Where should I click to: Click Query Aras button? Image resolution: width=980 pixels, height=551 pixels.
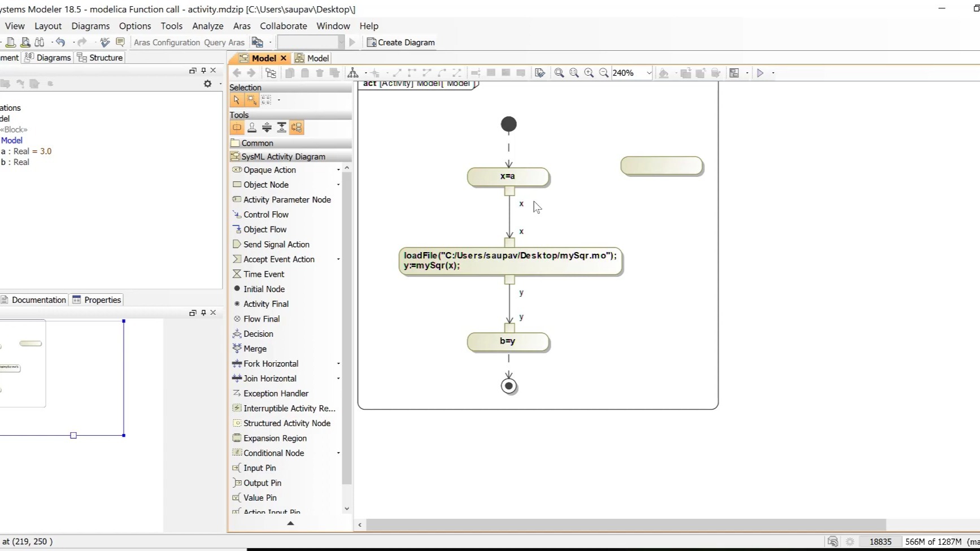[x=224, y=42]
